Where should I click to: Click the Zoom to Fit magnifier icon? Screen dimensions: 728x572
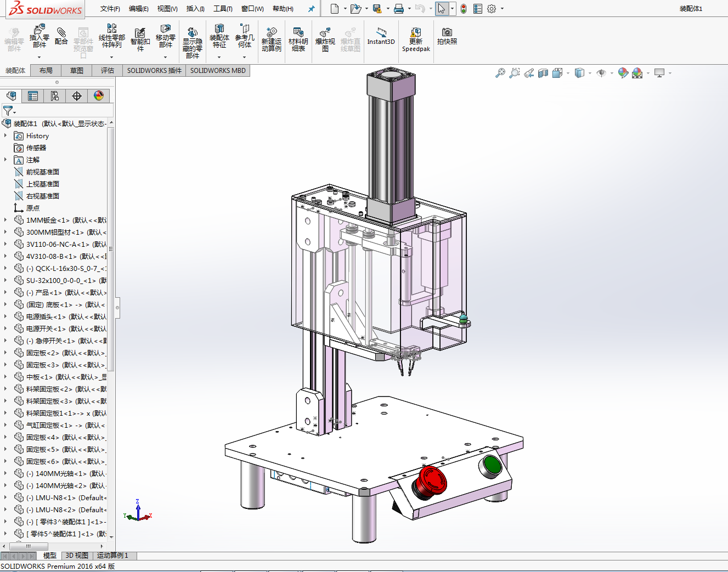[x=500, y=73]
